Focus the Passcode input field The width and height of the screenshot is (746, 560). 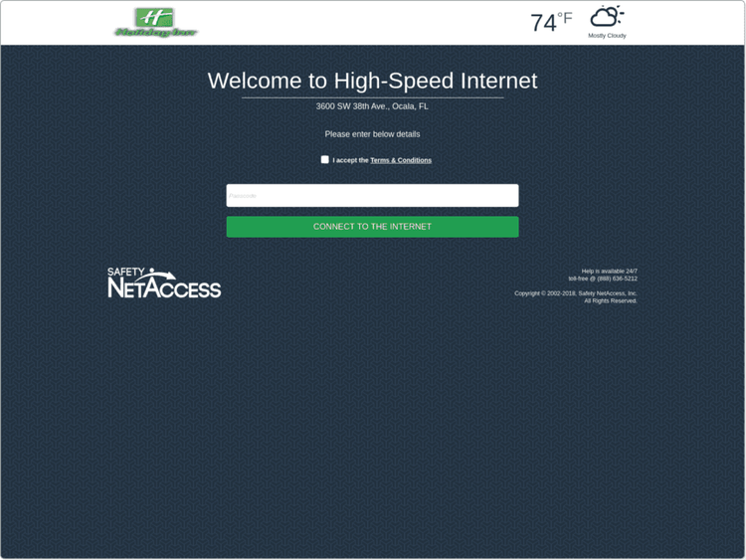[373, 196]
